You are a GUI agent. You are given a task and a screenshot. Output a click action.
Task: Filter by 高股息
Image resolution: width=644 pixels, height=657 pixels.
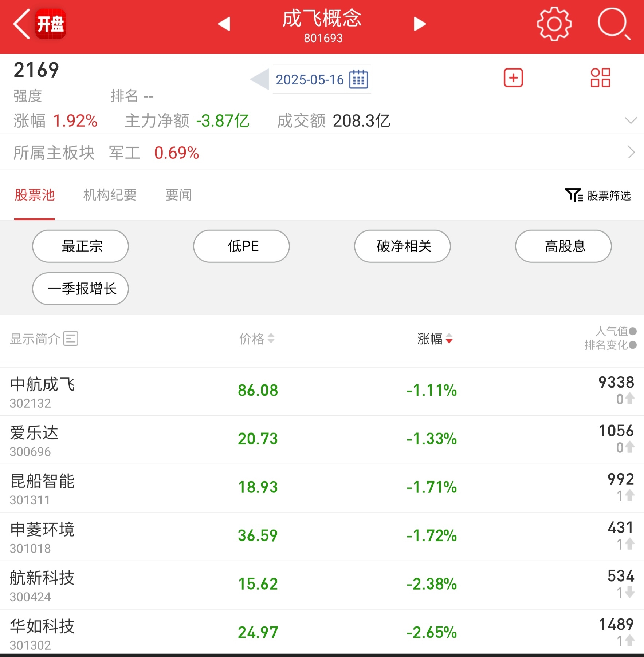[563, 246]
